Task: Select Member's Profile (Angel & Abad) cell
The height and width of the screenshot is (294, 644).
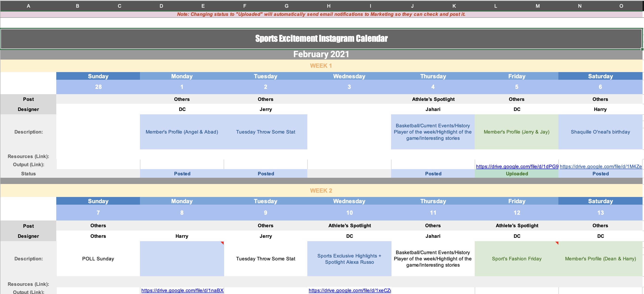Action: 182,132
